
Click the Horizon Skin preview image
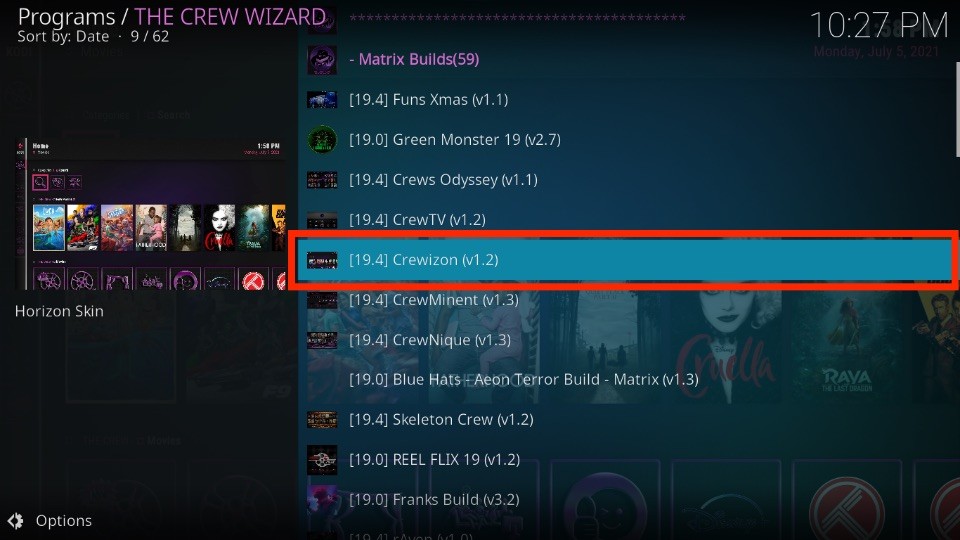point(150,214)
